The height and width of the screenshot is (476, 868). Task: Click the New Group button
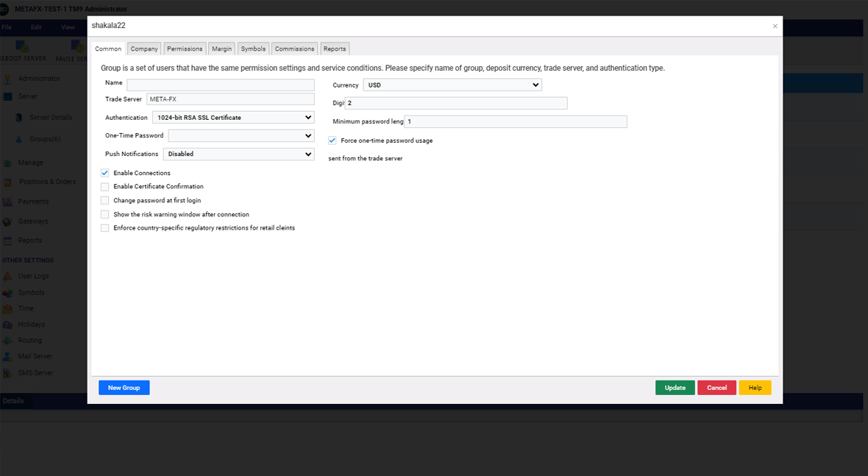[x=124, y=388]
